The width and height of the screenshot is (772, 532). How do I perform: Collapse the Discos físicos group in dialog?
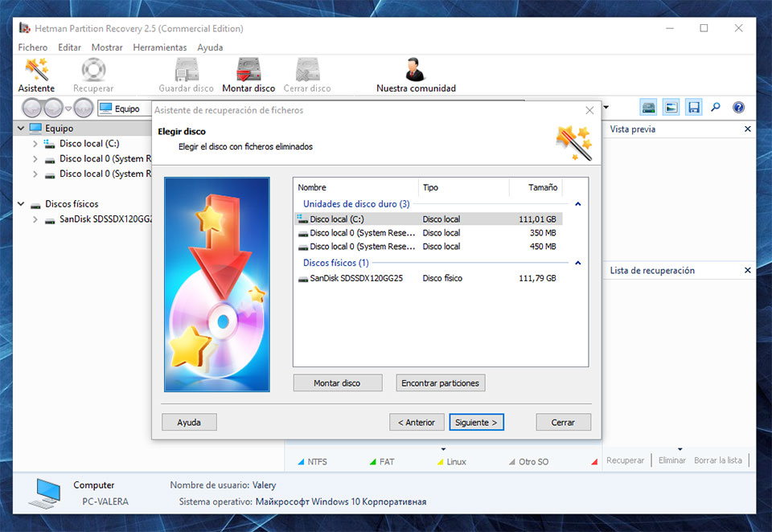click(577, 263)
